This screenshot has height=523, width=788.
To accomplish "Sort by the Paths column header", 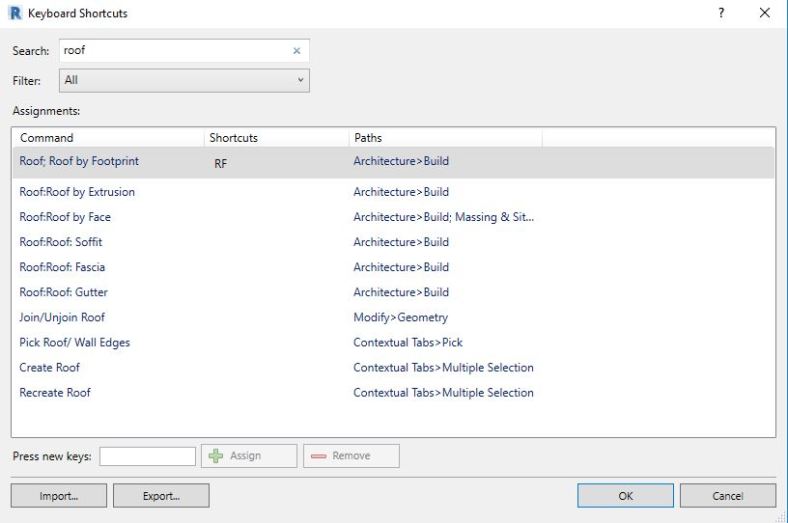I will tap(444, 138).
